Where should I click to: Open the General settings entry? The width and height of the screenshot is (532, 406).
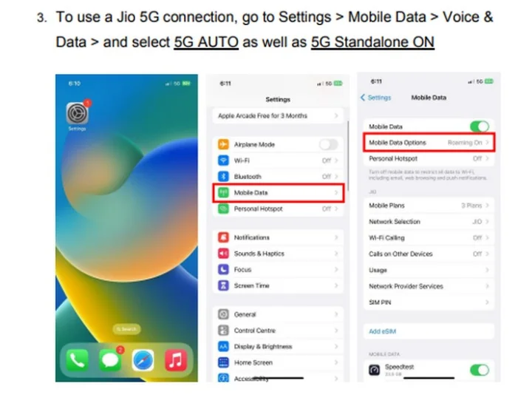coord(279,314)
